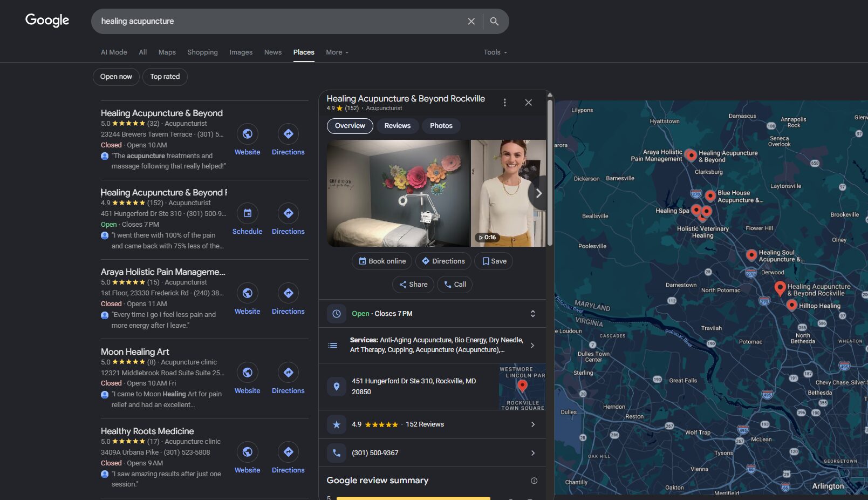Switch to the News tab
868x500 pixels.
click(x=273, y=52)
